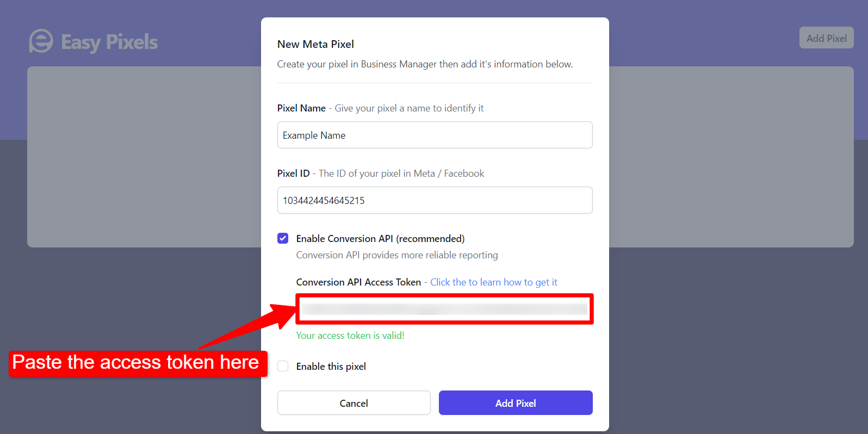The image size is (868, 434).
Task: Click the Easy Pixels header text
Action: pos(108,42)
